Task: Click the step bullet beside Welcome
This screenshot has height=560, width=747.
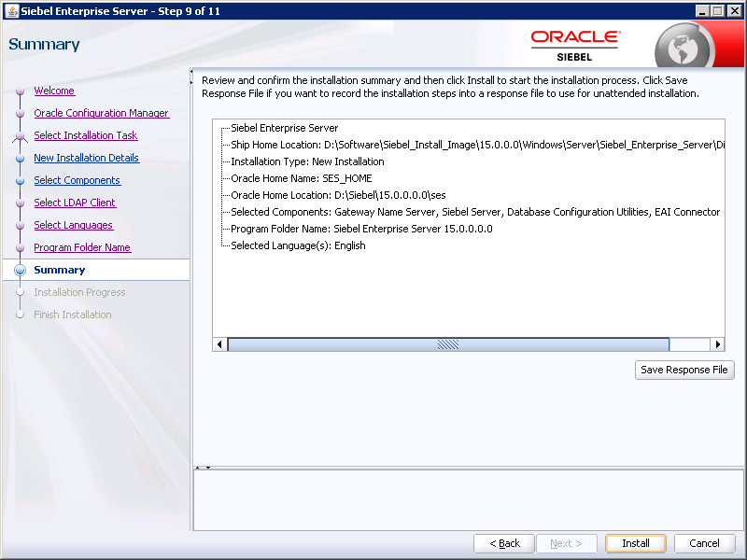Action: pyautogui.click(x=20, y=91)
